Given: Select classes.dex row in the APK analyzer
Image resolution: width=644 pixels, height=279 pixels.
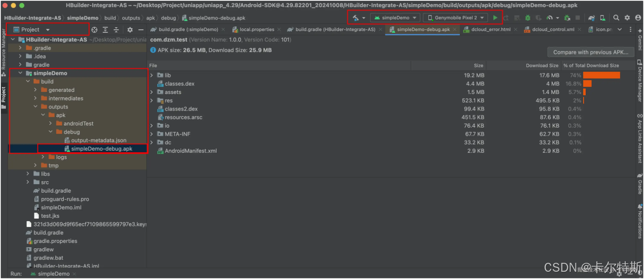Looking at the screenshot, I should click(x=180, y=84).
